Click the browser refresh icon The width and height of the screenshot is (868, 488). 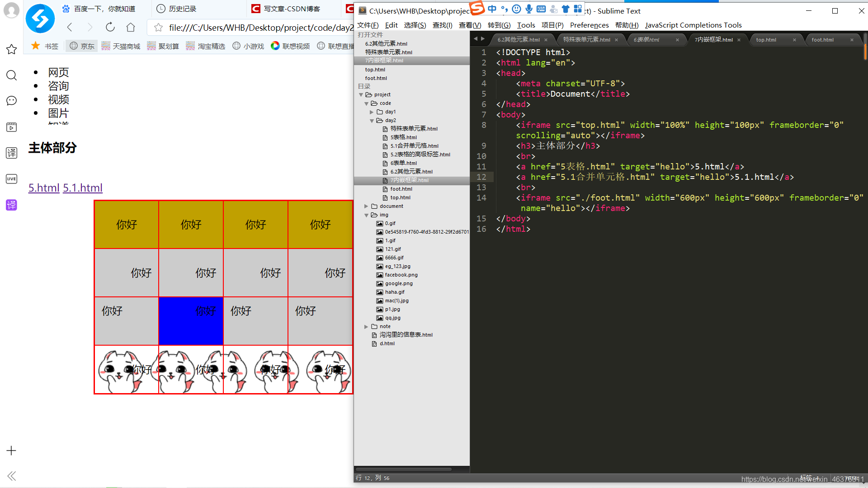click(x=110, y=27)
